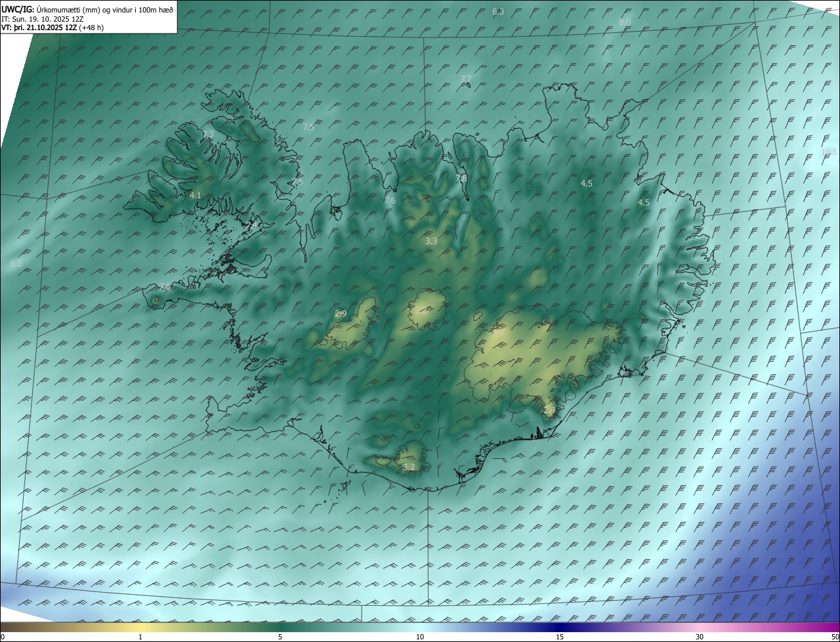The height and width of the screenshot is (642, 840).
Task: Click the colour scale tick labelled 50
Action: coord(835,637)
